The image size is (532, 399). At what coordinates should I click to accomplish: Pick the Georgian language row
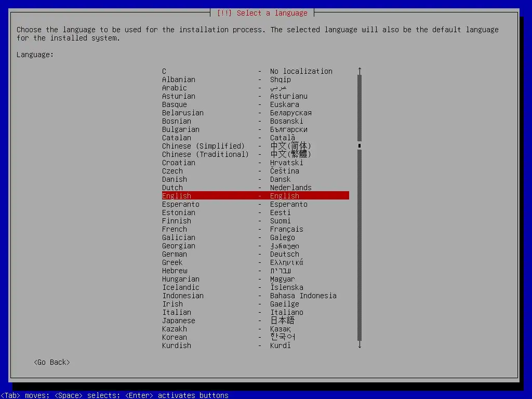coord(256,246)
